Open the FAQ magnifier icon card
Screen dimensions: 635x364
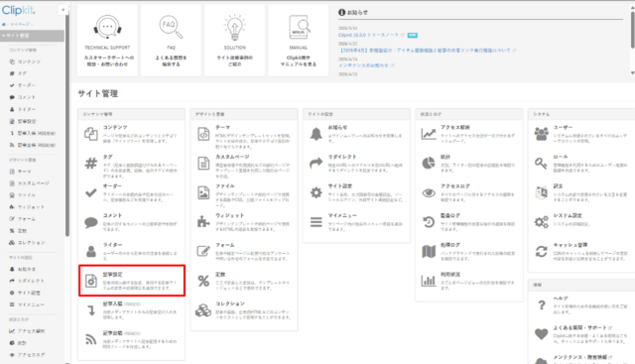tap(171, 40)
